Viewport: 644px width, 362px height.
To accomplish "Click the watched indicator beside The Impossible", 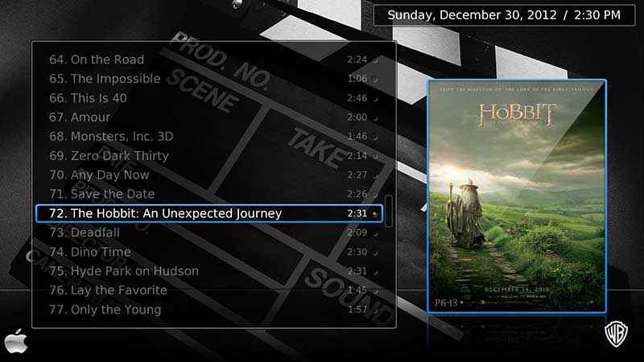I will [375, 79].
